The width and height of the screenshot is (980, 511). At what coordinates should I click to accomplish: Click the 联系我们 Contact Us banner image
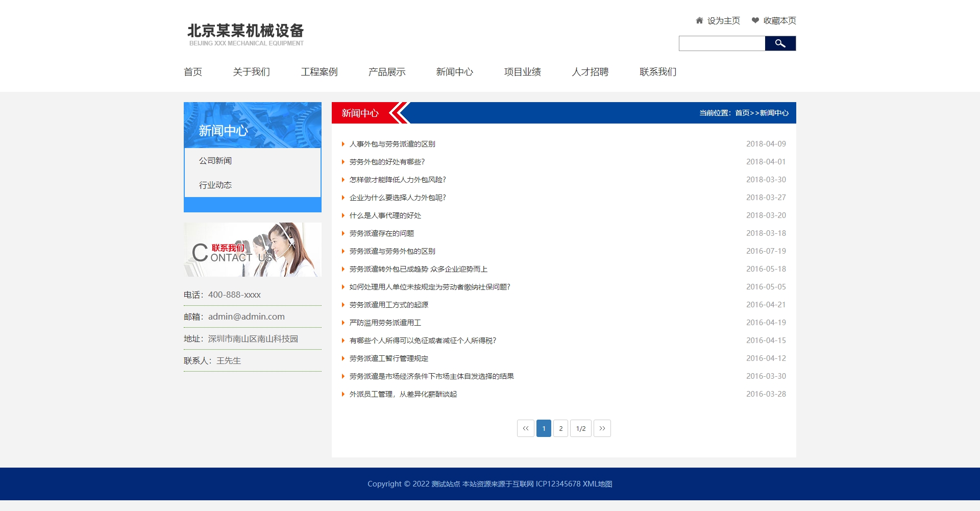click(253, 250)
